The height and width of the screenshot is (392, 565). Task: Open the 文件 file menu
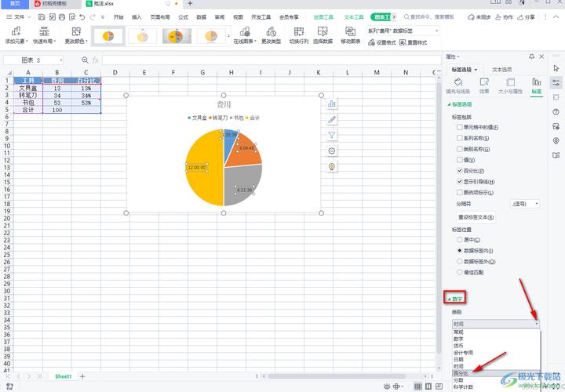(x=19, y=17)
